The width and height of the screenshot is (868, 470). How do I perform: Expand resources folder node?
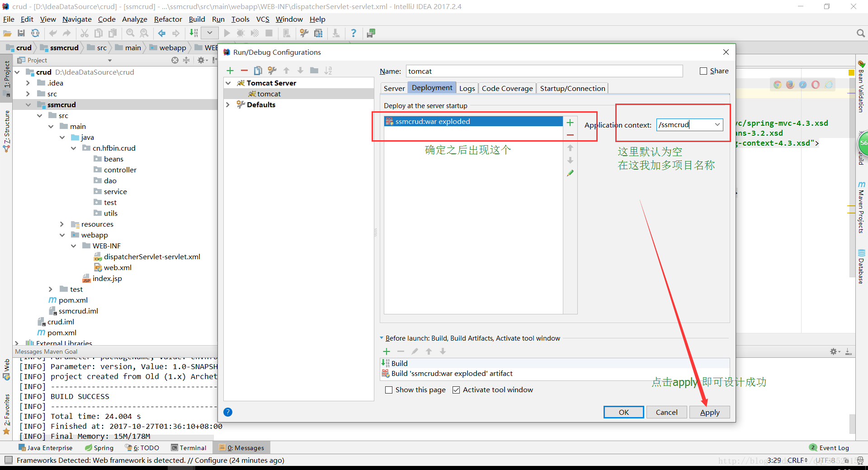pyautogui.click(x=62, y=224)
